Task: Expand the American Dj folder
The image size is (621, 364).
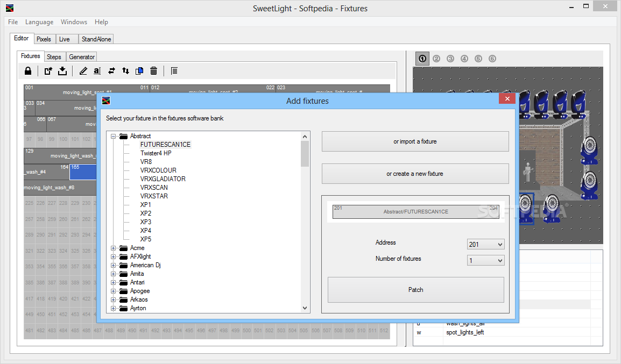Action: 113,266
